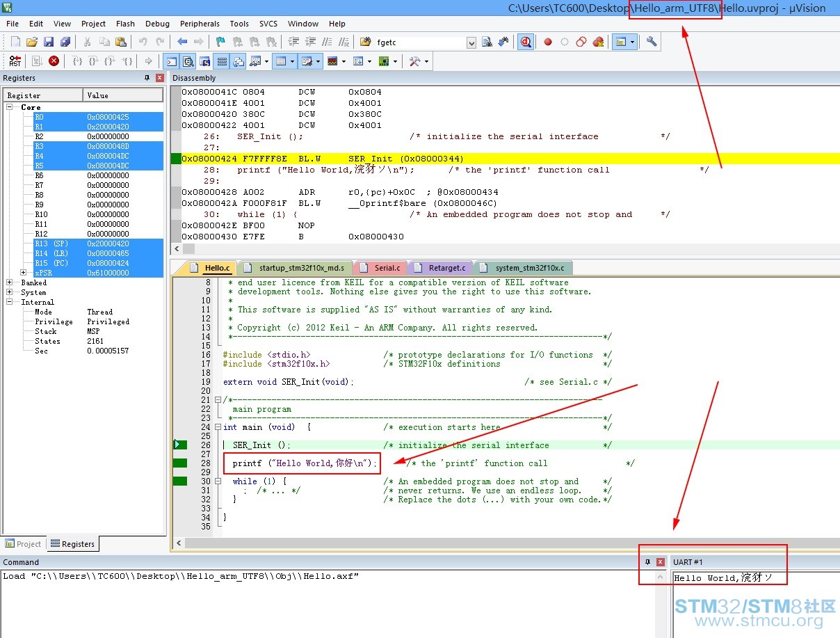Expand the System register group
The height and width of the screenshot is (638, 840).
[10, 292]
